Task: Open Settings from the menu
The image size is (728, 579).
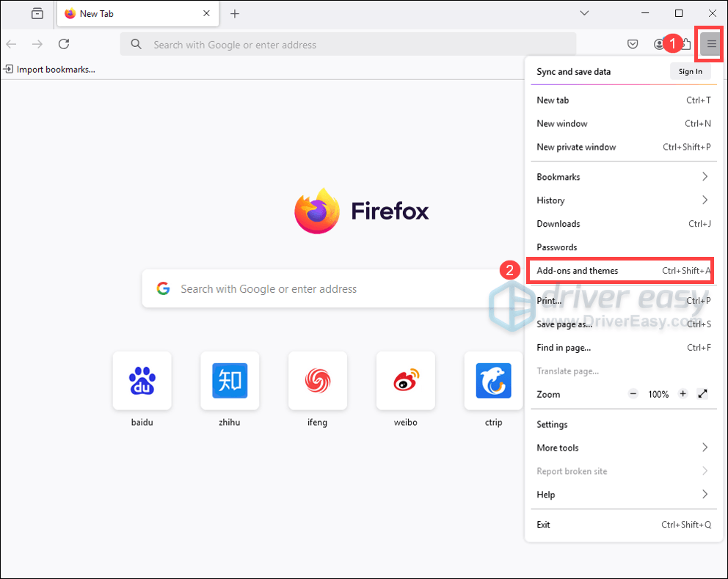Action: (624, 424)
